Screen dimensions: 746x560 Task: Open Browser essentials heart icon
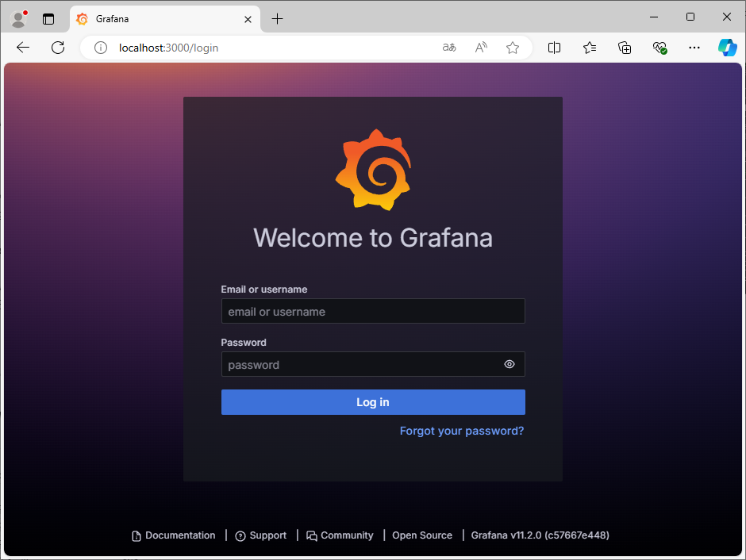pos(659,48)
